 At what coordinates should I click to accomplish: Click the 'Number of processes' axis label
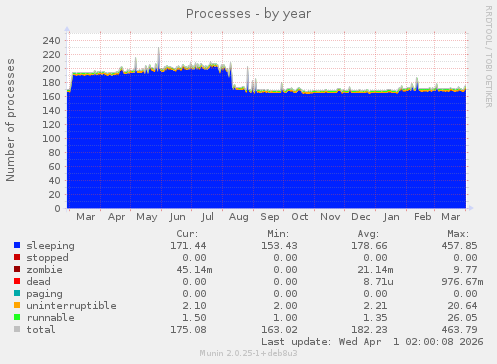tap(10, 120)
